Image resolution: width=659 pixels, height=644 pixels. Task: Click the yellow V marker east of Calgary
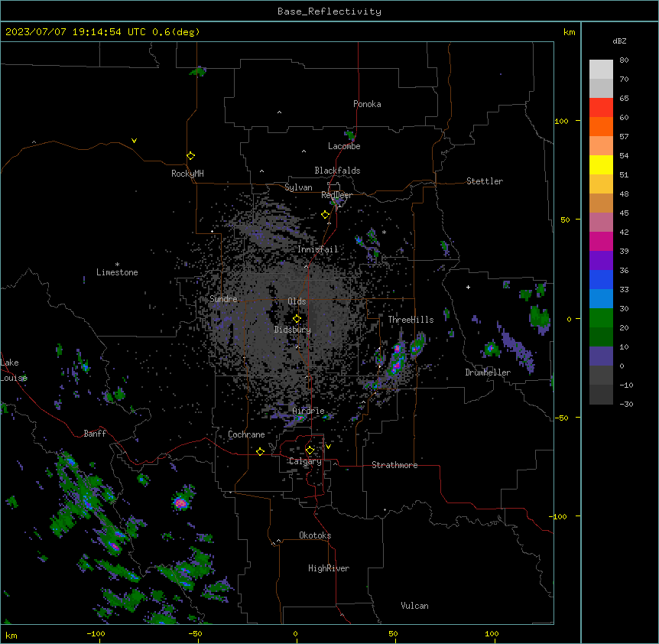[x=328, y=447]
